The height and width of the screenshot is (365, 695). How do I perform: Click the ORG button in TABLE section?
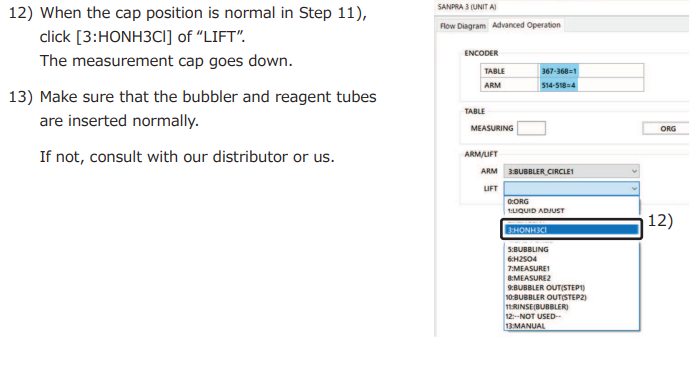667,129
